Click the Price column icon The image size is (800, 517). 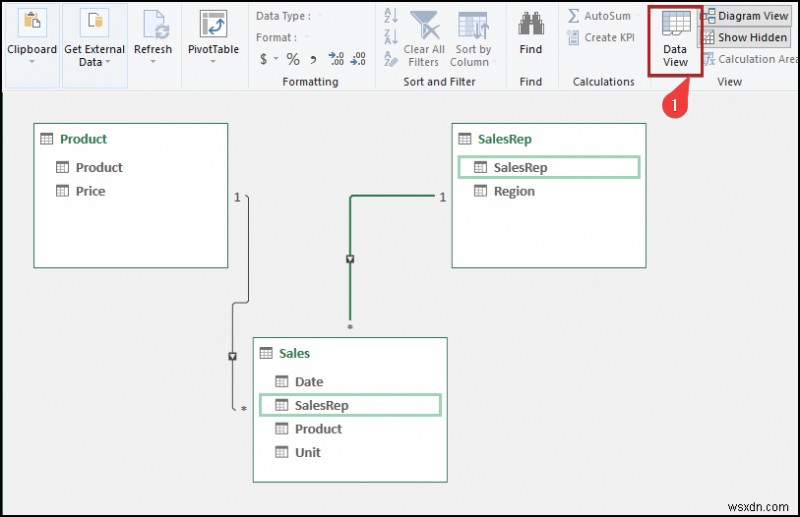62,191
